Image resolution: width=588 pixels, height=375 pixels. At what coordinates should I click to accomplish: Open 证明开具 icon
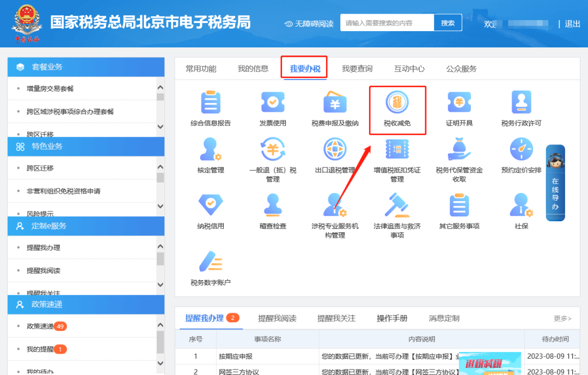tap(459, 102)
